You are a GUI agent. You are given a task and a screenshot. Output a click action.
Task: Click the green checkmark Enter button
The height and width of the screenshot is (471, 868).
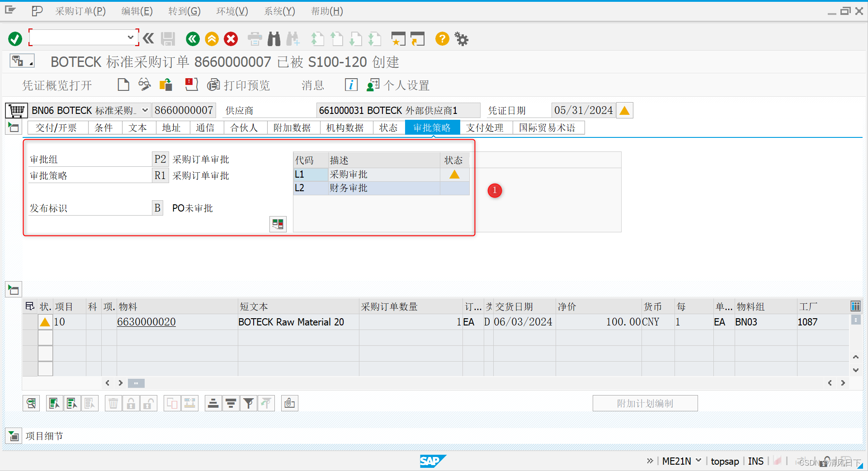15,39
